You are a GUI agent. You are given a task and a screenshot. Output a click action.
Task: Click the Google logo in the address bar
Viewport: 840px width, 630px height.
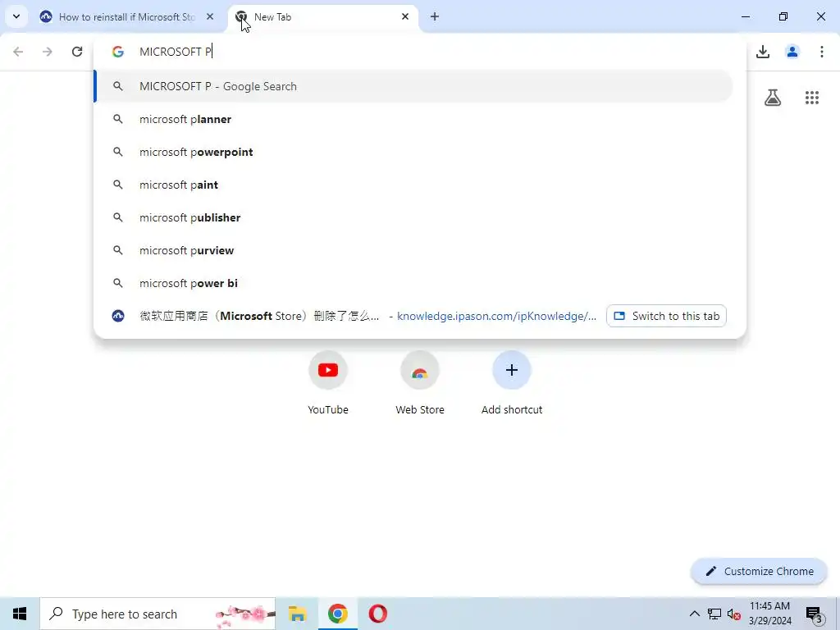click(x=118, y=52)
